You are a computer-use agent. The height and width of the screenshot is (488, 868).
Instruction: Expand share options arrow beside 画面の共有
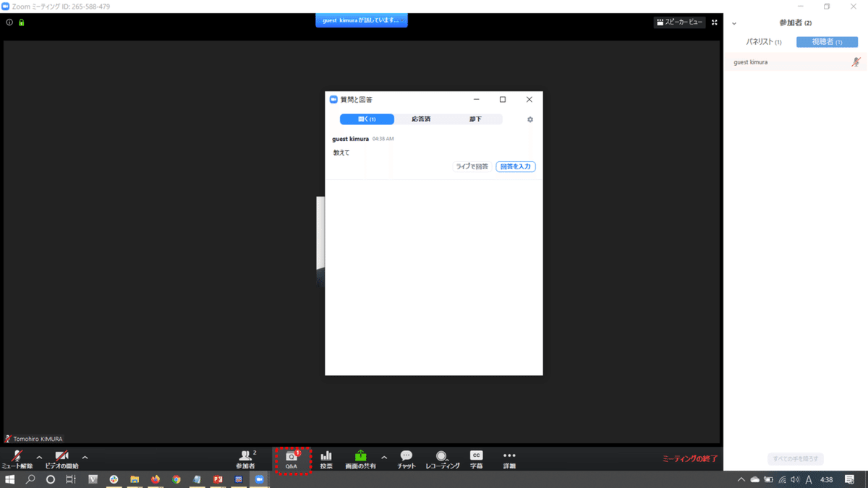384,458
